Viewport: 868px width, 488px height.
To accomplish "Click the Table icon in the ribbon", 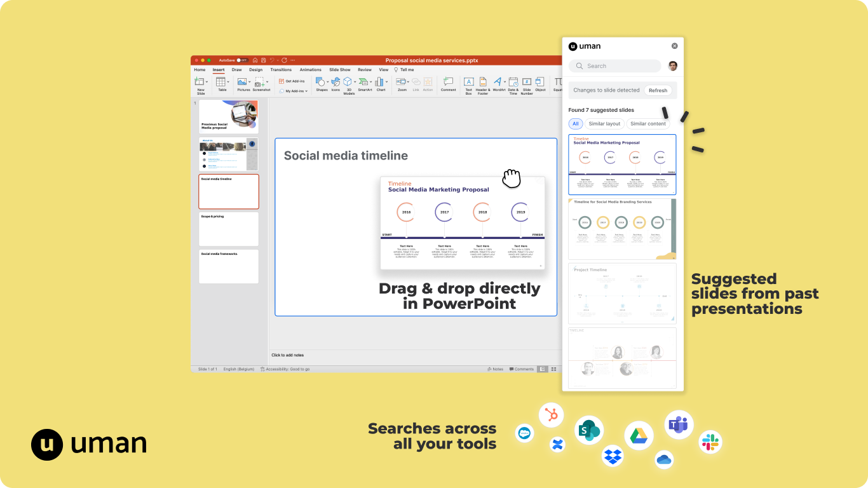I will (220, 81).
